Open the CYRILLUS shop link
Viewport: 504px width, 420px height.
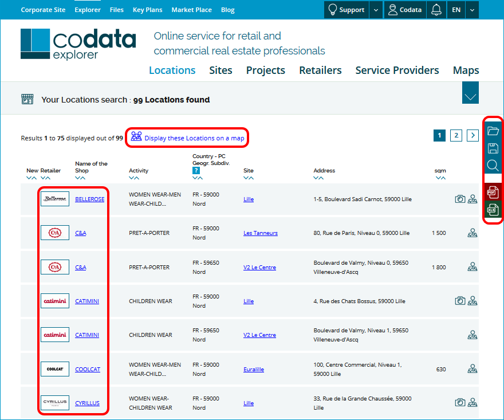point(88,403)
